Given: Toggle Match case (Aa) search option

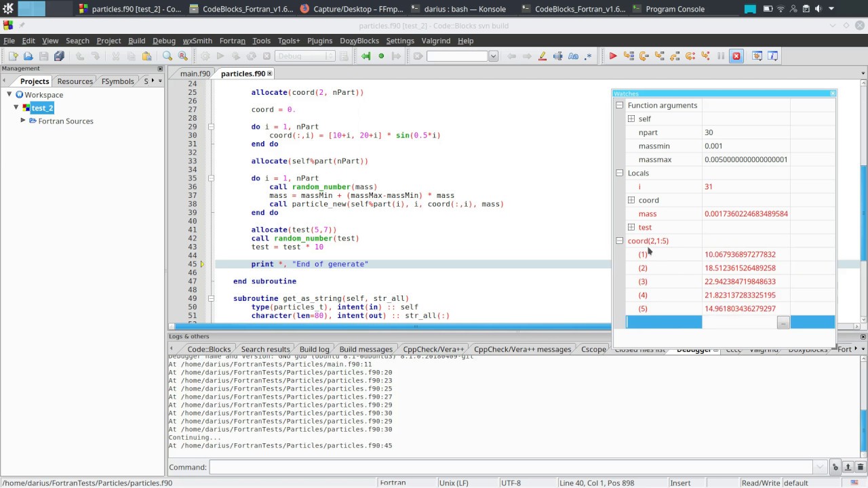Looking at the screenshot, I should coord(573,56).
